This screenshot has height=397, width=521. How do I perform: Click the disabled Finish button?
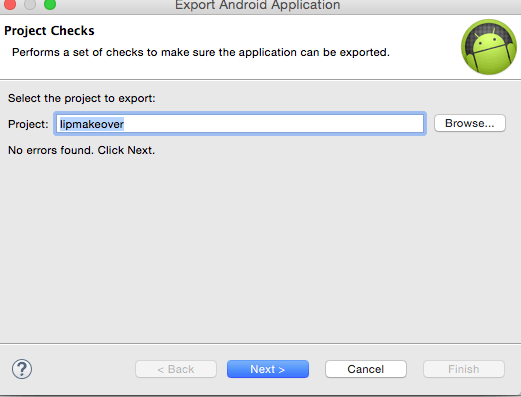coord(464,369)
